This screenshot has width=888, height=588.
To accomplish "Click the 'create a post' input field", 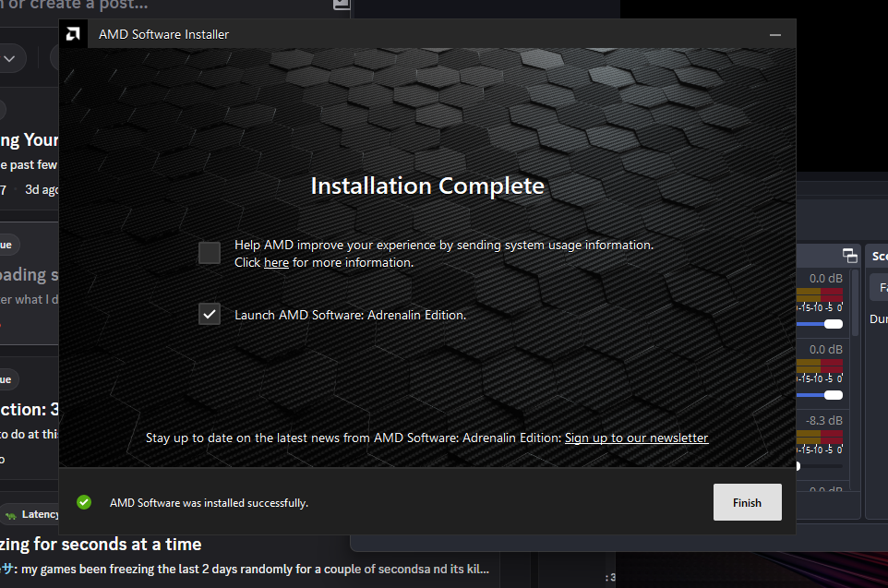I will [170, 6].
